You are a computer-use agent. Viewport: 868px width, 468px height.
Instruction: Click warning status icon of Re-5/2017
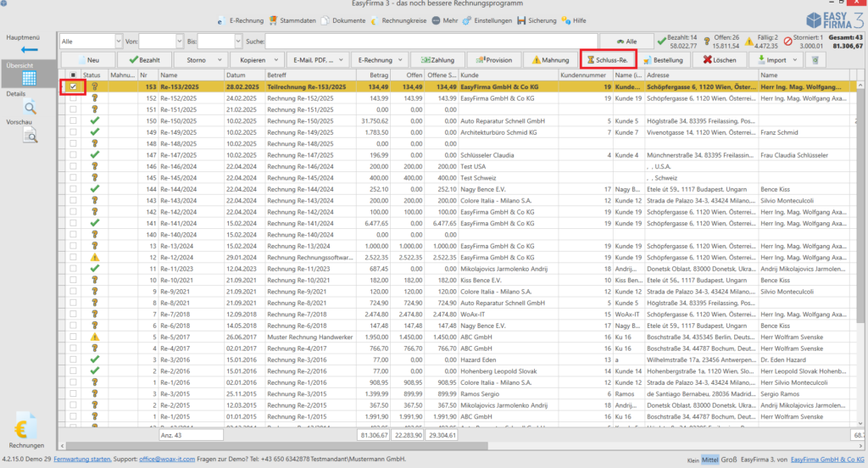point(95,337)
